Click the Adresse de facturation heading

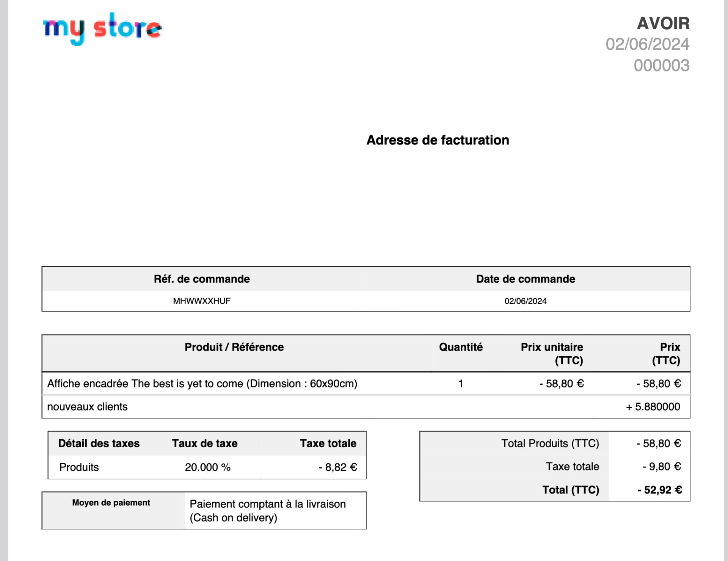tap(438, 140)
